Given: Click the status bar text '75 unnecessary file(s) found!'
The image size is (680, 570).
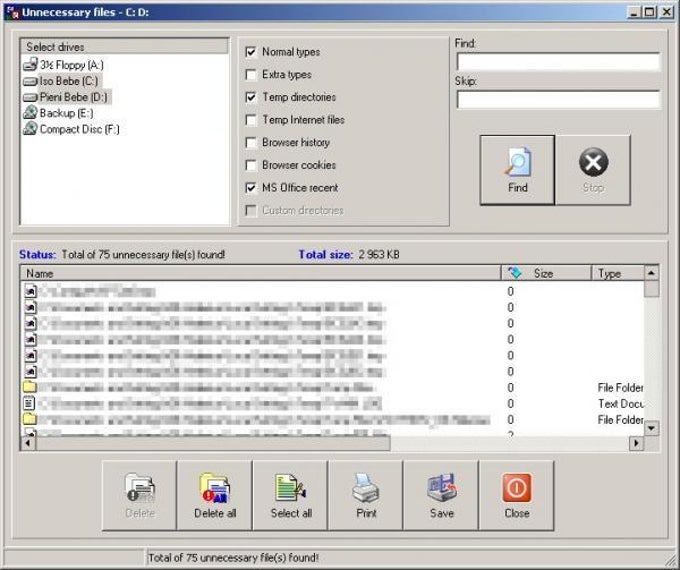Looking at the screenshot, I should click(x=252, y=557).
